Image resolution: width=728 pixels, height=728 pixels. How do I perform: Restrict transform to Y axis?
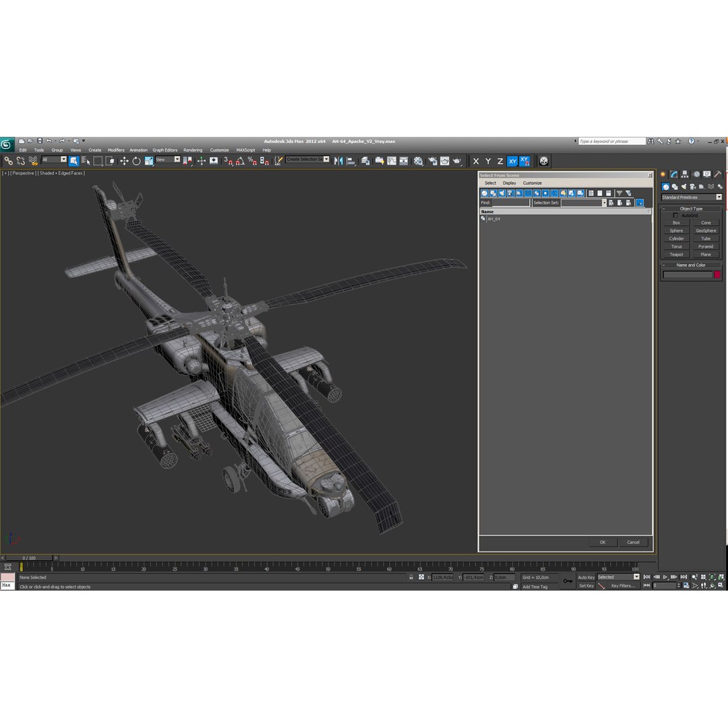(x=488, y=161)
